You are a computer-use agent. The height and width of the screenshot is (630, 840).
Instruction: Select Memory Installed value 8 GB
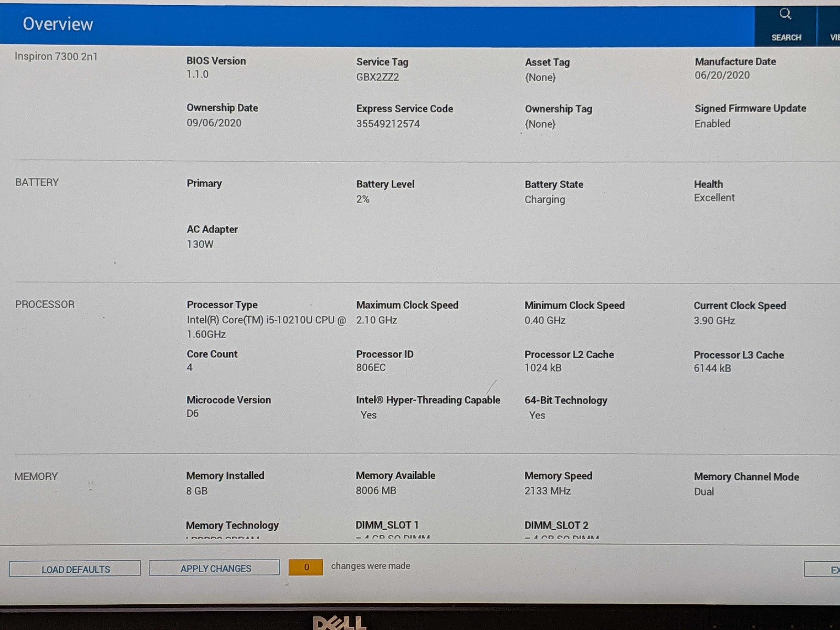click(197, 491)
